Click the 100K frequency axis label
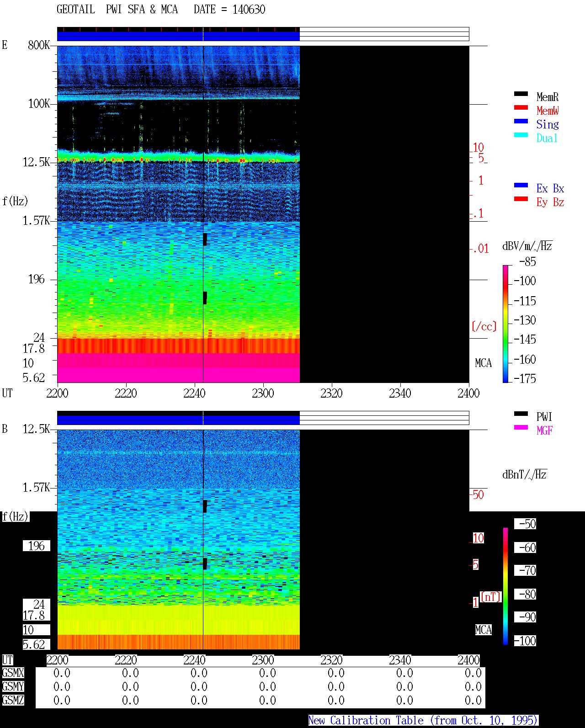The width and height of the screenshot is (585, 728). (39, 104)
